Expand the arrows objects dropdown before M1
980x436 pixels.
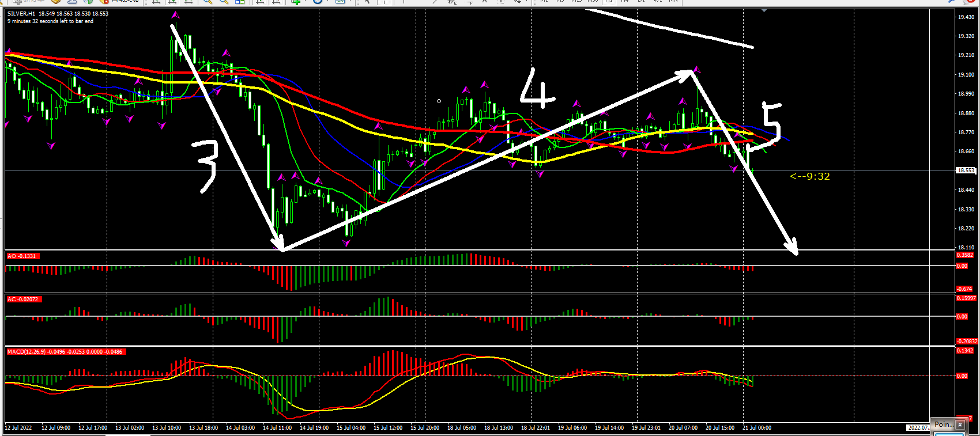point(526,2)
